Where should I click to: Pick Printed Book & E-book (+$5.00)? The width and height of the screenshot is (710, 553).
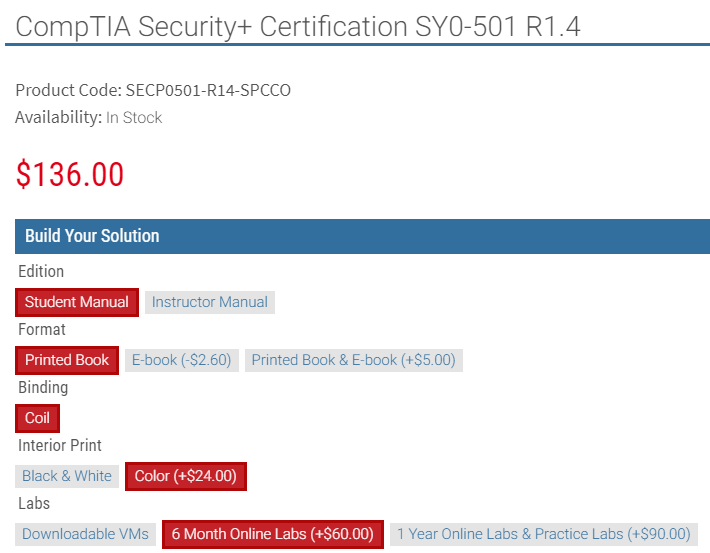(354, 360)
